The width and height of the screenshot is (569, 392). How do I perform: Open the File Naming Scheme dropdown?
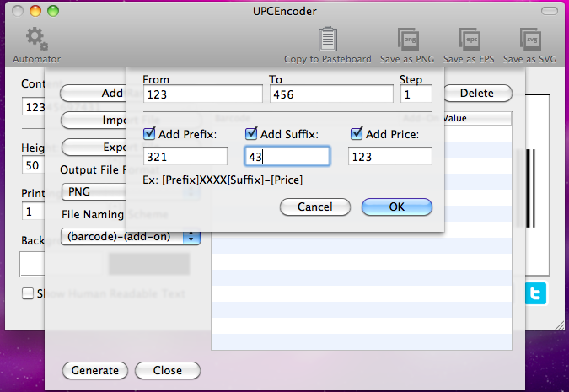coord(131,237)
